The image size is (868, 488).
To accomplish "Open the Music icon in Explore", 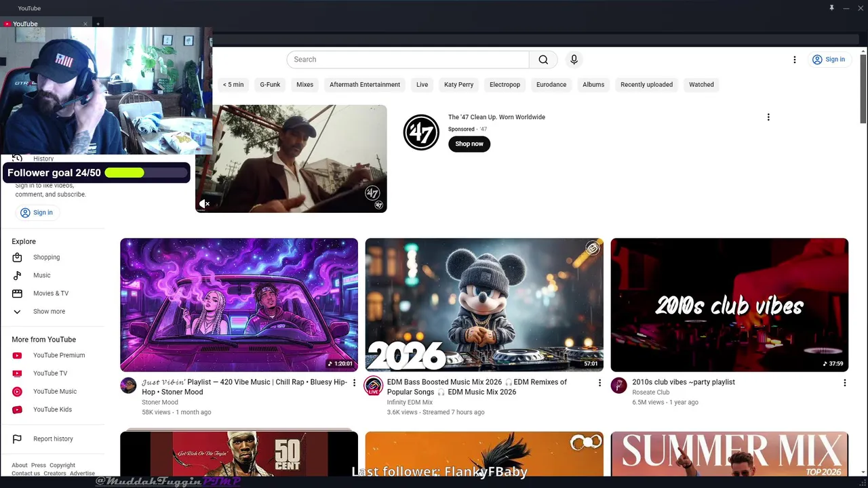I will click(x=18, y=275).
